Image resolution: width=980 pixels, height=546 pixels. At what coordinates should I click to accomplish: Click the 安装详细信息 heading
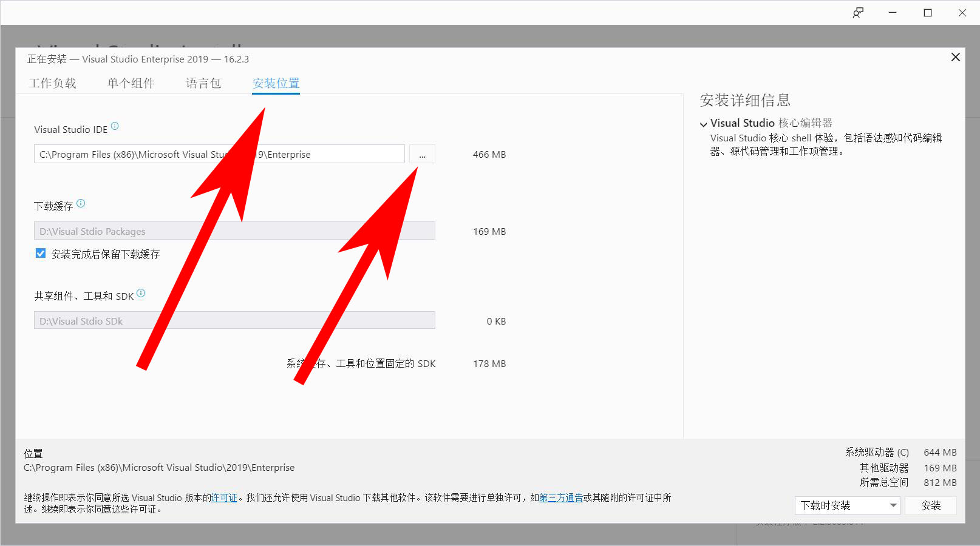point(745,100)
